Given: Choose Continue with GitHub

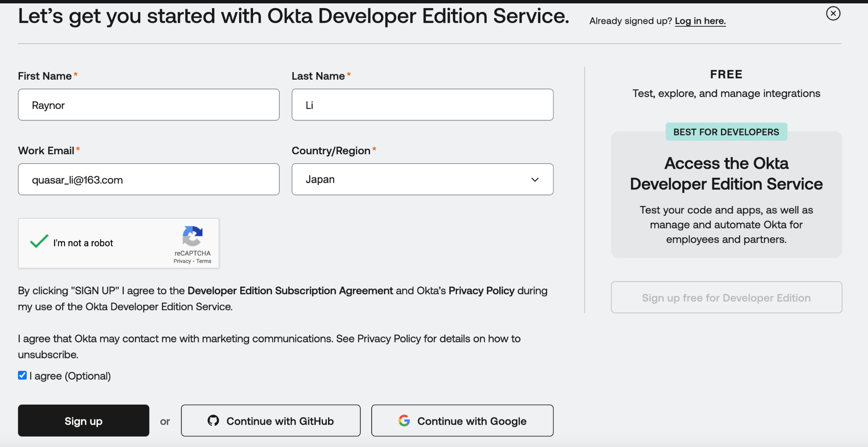Looking at the screenshot, I should tap(270, 420).
